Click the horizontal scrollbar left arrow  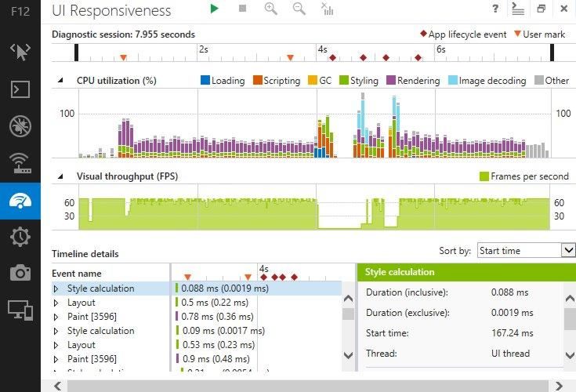coord(56,385)
